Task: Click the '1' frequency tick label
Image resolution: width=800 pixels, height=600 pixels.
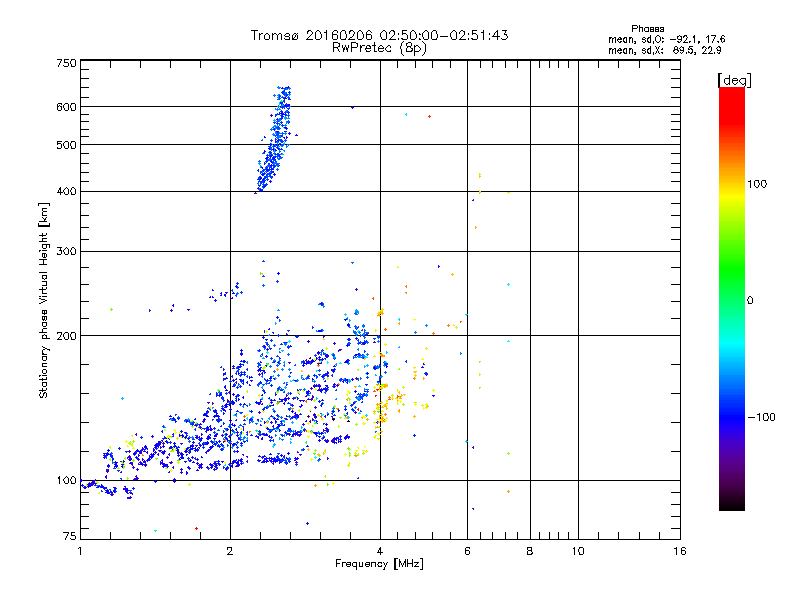Action: (x=80, y=551)
